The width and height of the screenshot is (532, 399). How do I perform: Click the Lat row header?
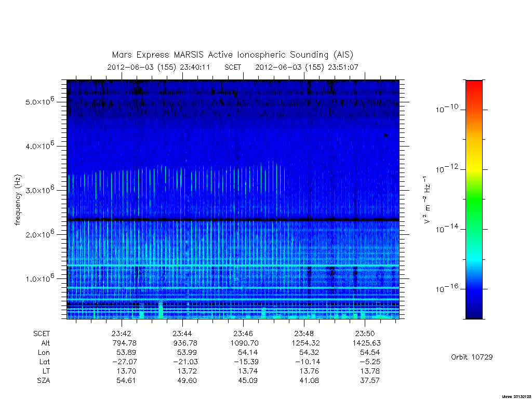click(45, 362)
